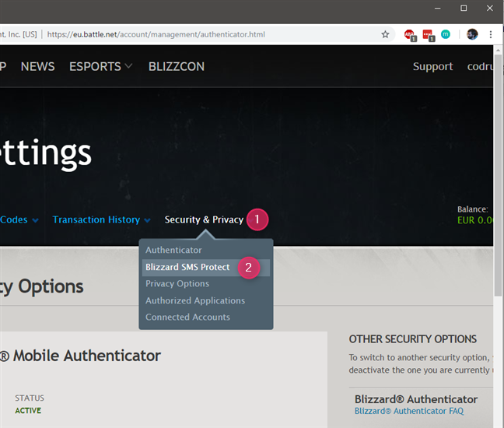Click the browser address bar URL
The image size is (504, 428).
pos(156,34)
